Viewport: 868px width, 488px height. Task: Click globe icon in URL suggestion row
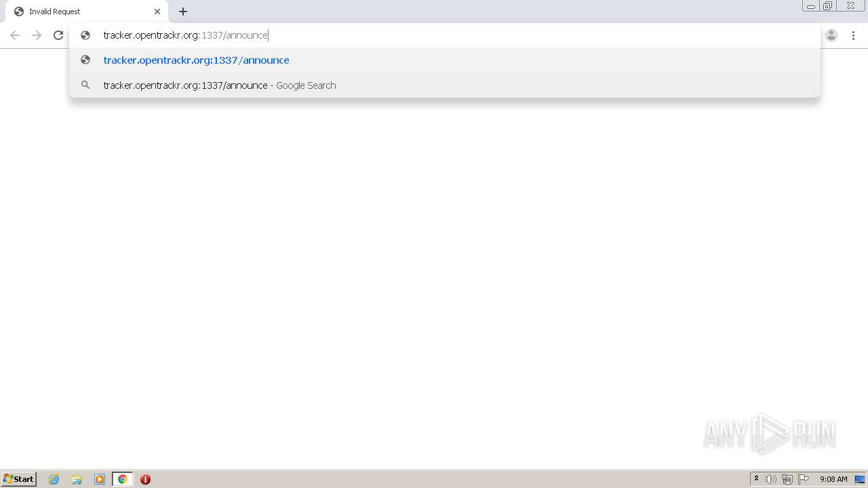[85, 60]
